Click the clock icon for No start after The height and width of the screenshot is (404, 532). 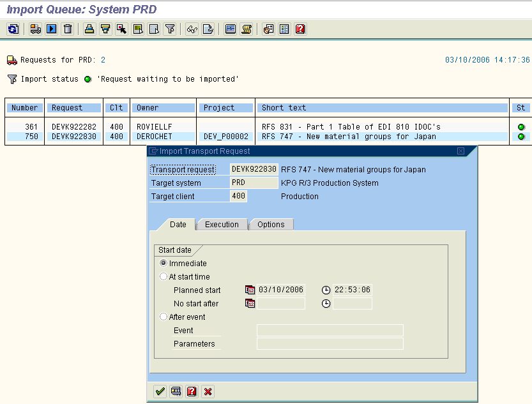326,303
